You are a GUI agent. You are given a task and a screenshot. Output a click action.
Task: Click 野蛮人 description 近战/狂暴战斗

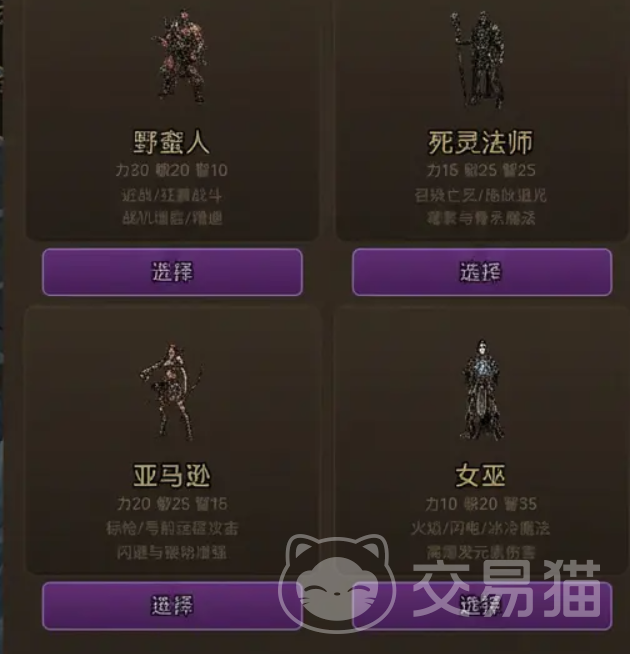(x=171, y=195)
